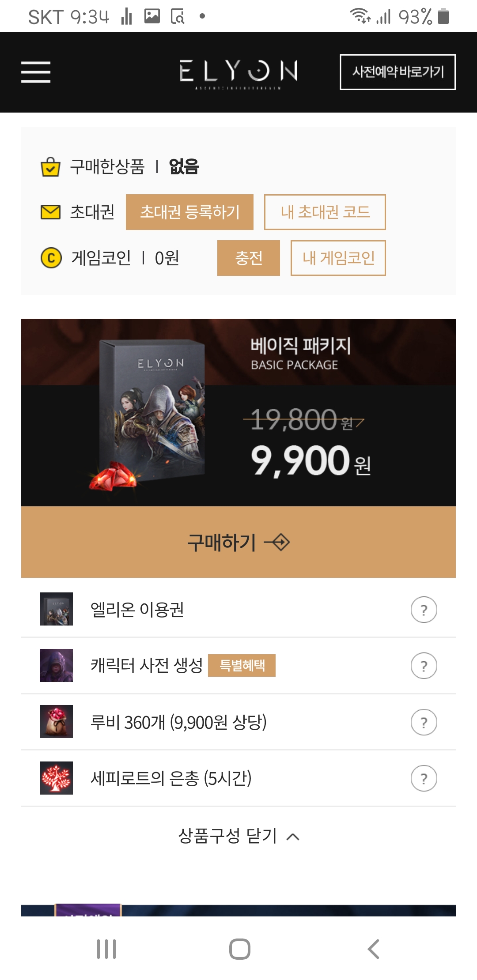
Task: Tap the yellow game coin icon
Action: point(51,258)
